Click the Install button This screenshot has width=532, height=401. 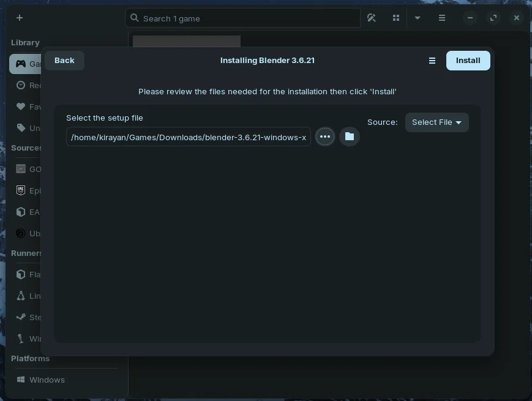coord(468,61)
